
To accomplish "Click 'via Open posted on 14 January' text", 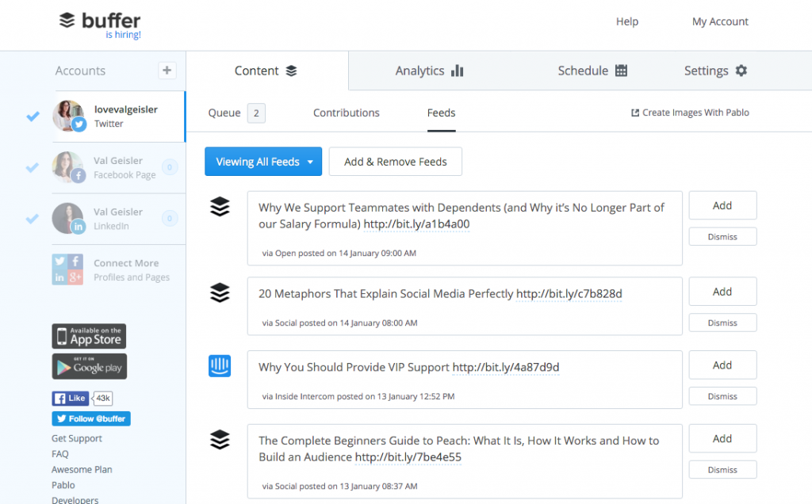I will pyautogui.click(x=339, y=253).
